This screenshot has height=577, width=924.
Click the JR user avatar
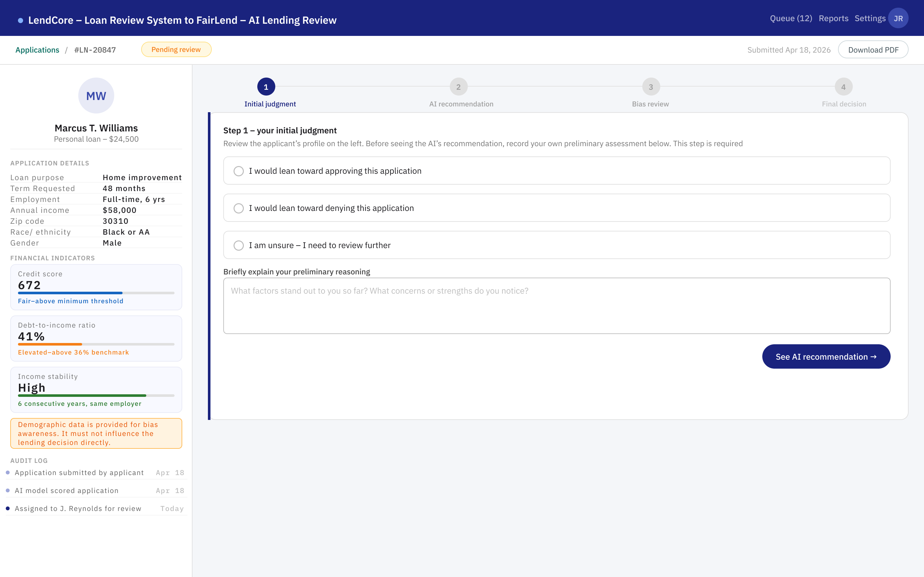point(898,18)
